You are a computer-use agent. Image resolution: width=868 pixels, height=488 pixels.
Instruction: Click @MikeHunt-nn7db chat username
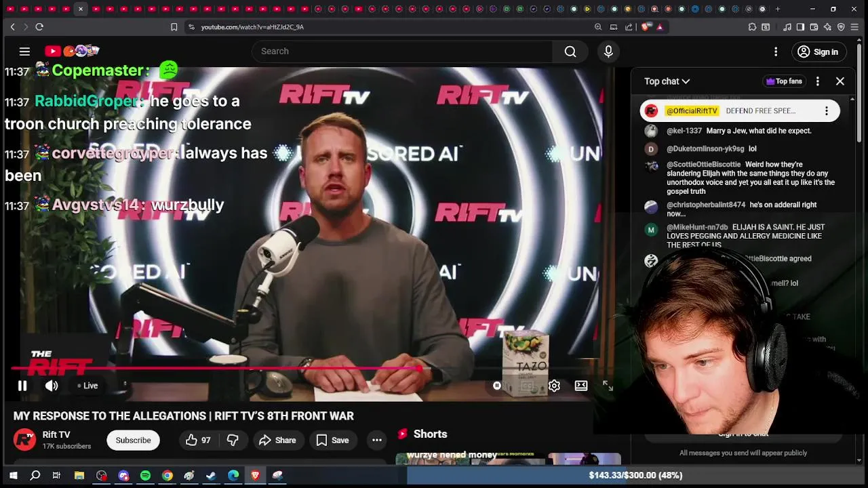tap(697, 227)
